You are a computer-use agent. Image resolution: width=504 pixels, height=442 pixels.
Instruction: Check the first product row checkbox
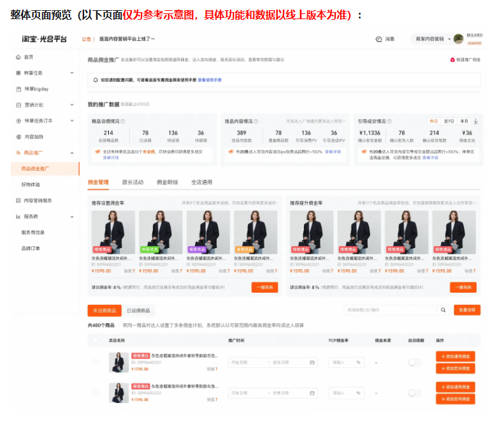click(96, 362)
